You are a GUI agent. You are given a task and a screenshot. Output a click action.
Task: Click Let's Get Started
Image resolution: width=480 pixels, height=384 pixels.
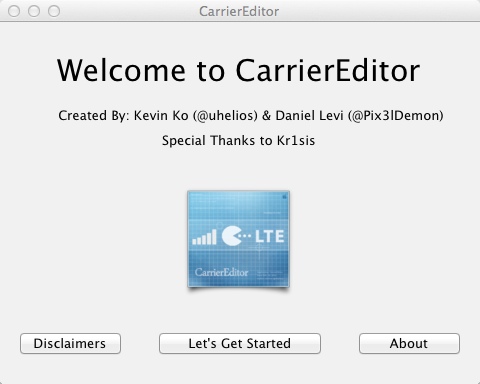[x=240, y=343]
